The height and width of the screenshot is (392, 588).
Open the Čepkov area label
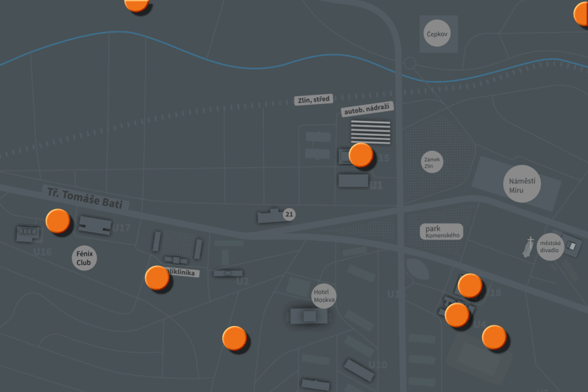pyautogui.click(x=436, y=33)
